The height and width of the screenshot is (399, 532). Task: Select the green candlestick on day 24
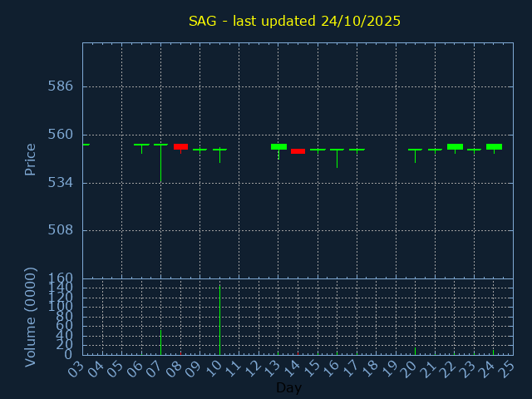tap(494, 146)
